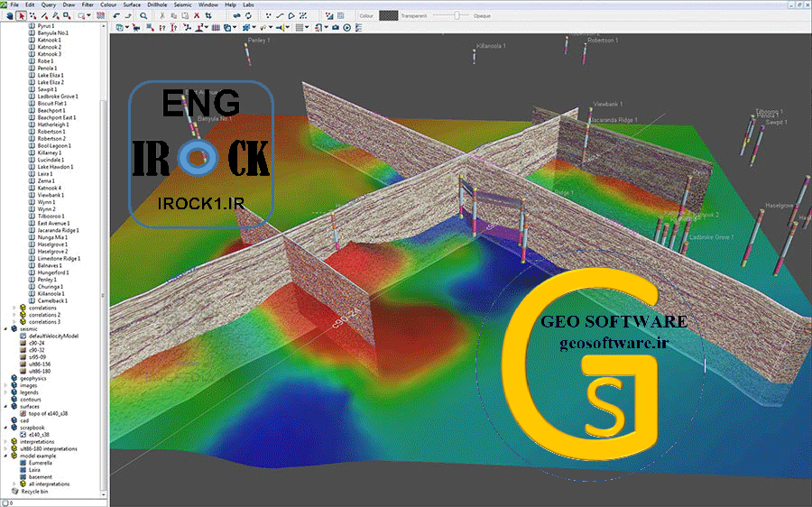The width and height of the screenshot is (812, 507).
Task: Click the staircase chart icon
Action: (328, 15)
